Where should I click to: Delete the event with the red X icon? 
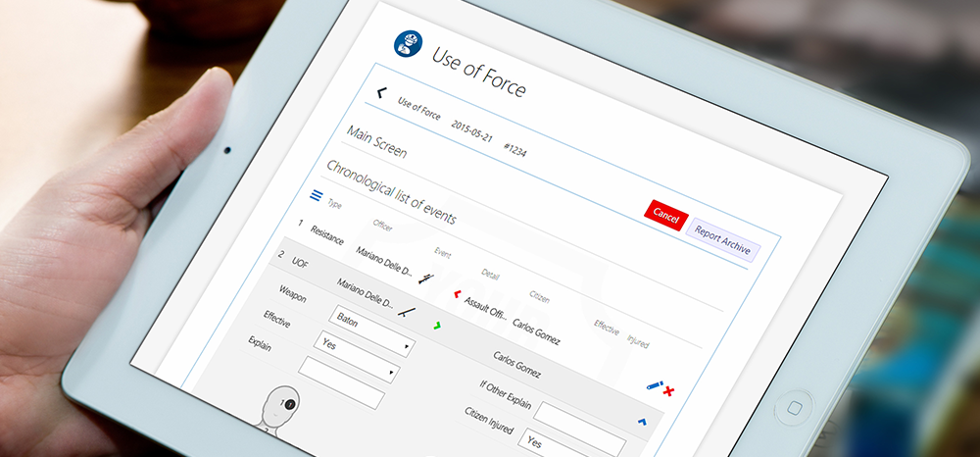(x=669, y=391)
